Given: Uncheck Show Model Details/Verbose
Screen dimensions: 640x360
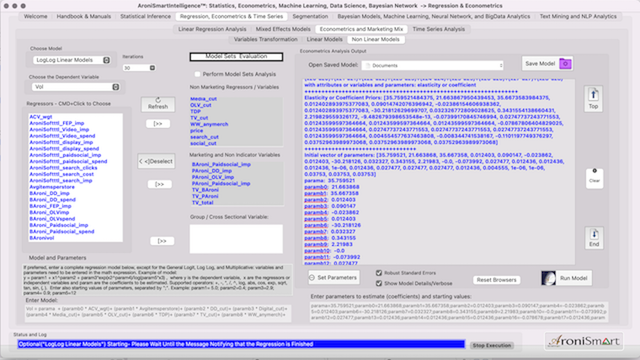Looking at the screenshot, I should click(379, 283).
